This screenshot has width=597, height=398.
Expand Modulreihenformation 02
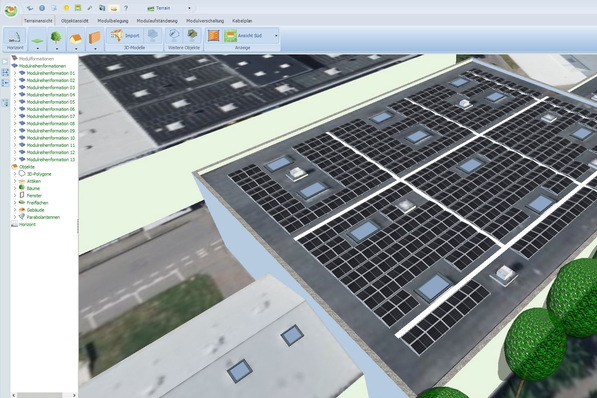[x=15, y=80]
